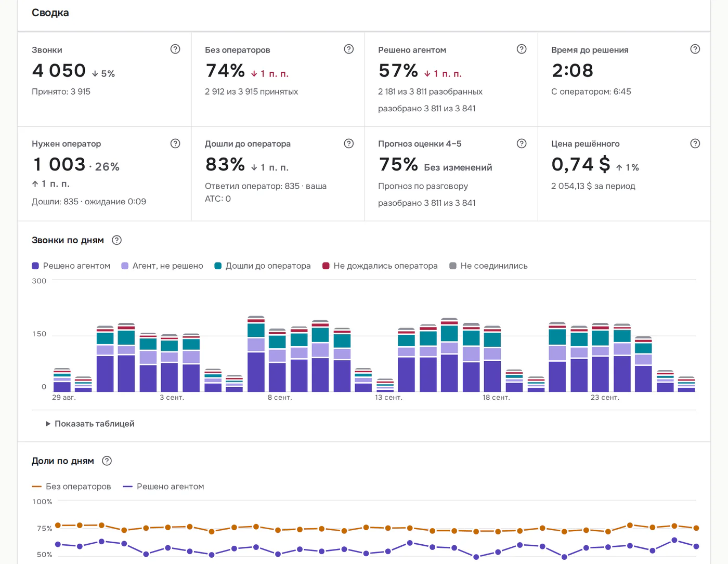
Task: Select the 8 сент. bar in the chart
Action: click(x=278, y=360)
